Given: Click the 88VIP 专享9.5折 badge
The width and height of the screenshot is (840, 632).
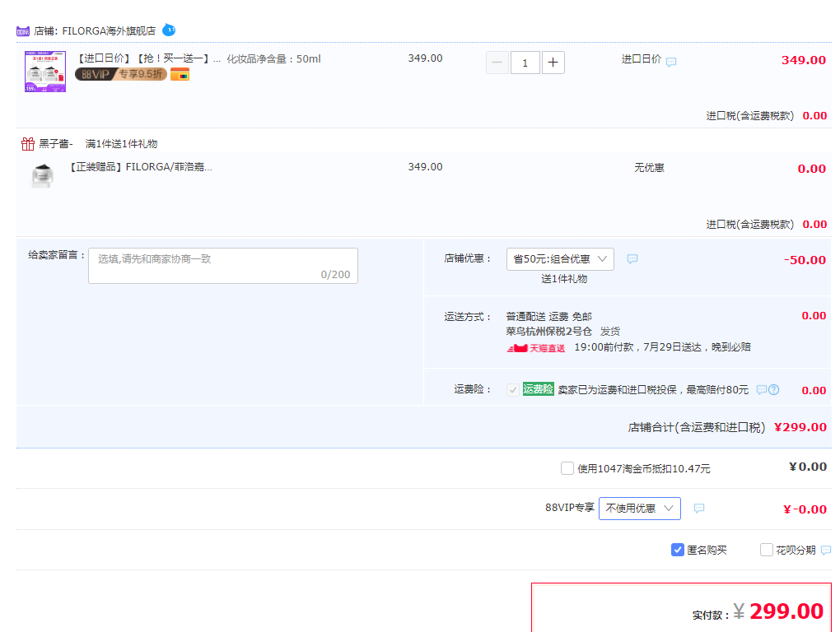Looking at the screenshot, I should [x=120, y=74].
